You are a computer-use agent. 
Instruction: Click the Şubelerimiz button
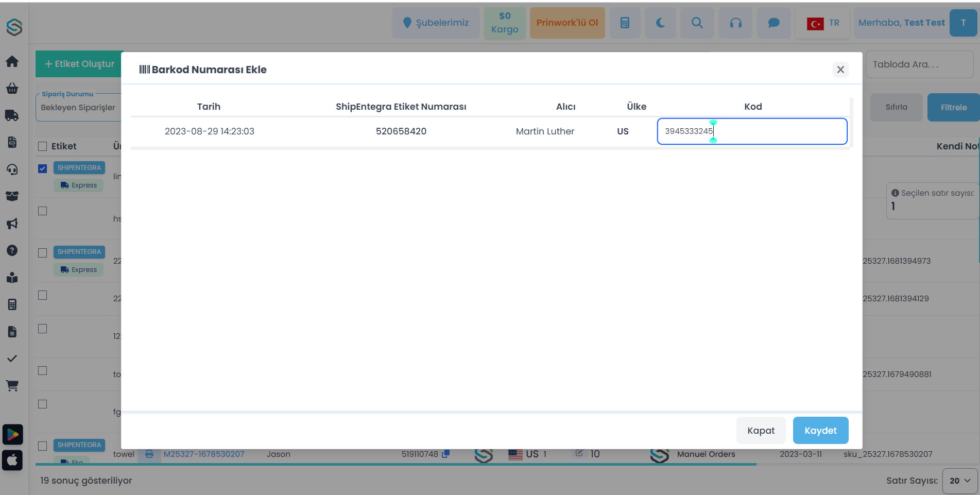pyautogui.click(x=436, y=23)
